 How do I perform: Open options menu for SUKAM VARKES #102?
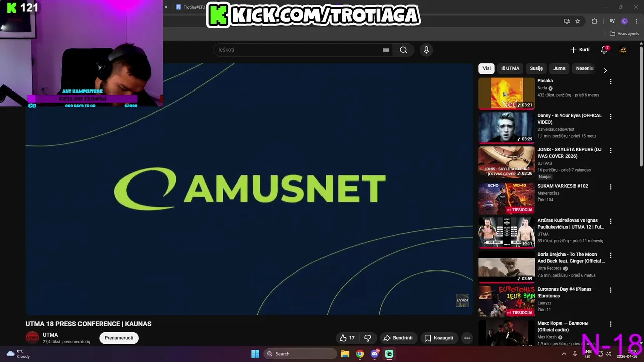coord(611,187)
